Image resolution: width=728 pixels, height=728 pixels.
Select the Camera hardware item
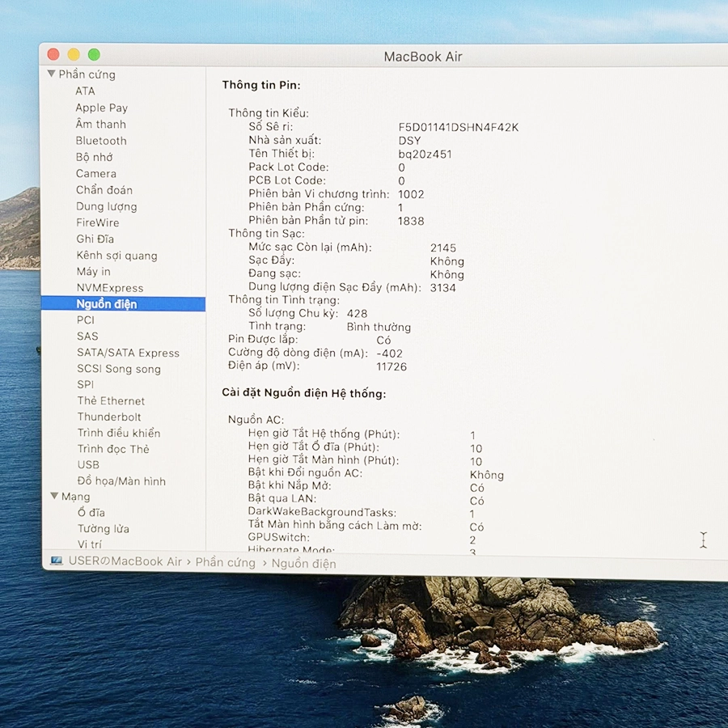coord(96,174)
